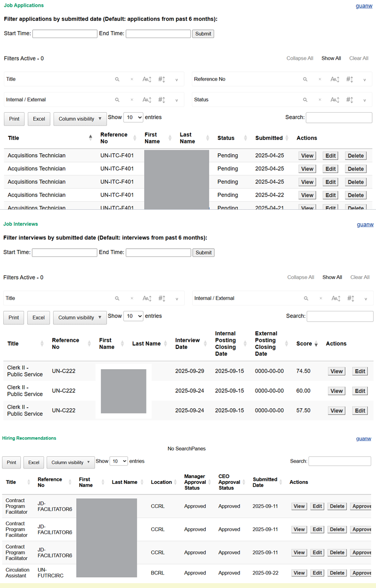
Task: Open the guanw link beside Job Interviews
Action: click(x=364, y=225)
